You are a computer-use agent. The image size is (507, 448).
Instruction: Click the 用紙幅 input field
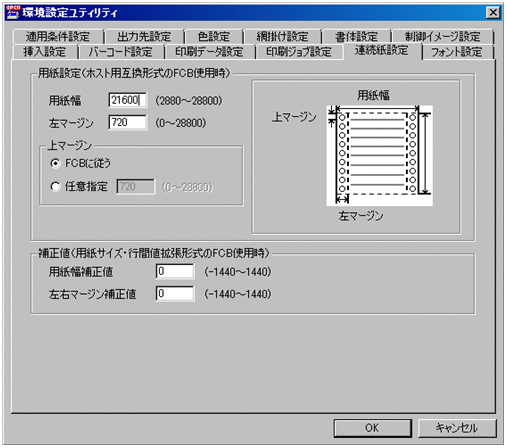tap(127, 100)
